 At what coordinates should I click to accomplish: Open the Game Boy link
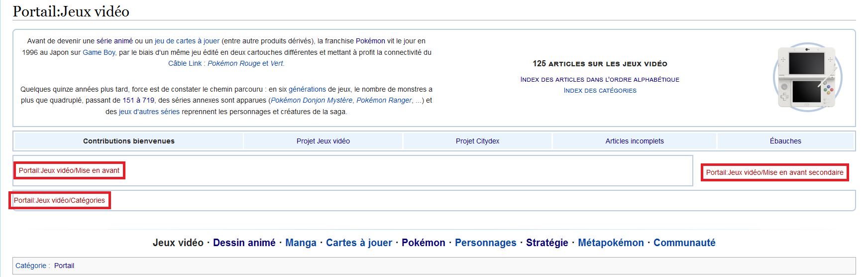[99, 52]
